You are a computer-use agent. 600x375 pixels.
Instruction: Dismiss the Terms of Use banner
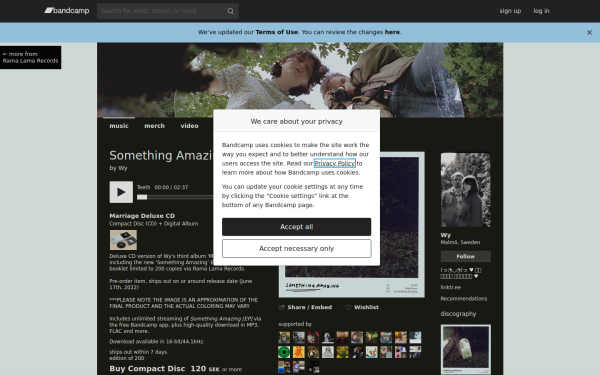589,33
